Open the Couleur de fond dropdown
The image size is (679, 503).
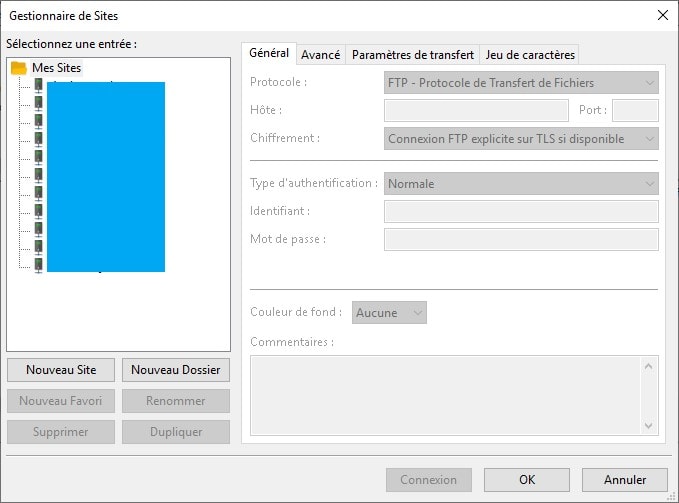389,313
